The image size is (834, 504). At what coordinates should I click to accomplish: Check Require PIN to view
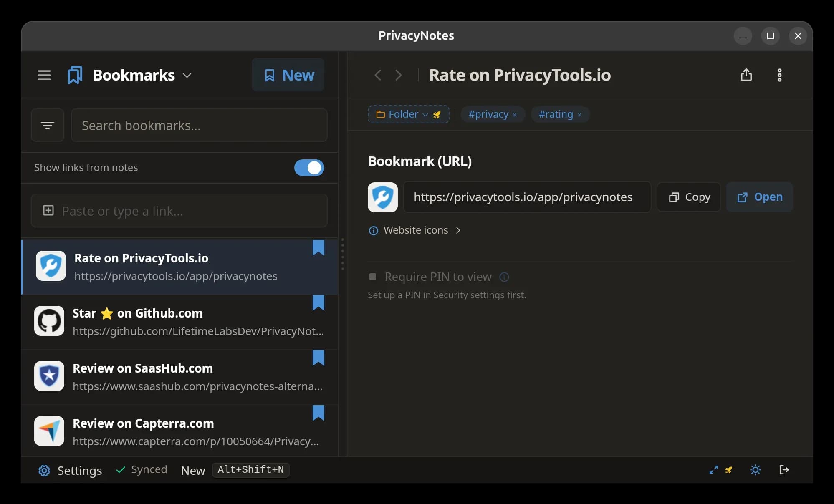[x=373, y=277]
